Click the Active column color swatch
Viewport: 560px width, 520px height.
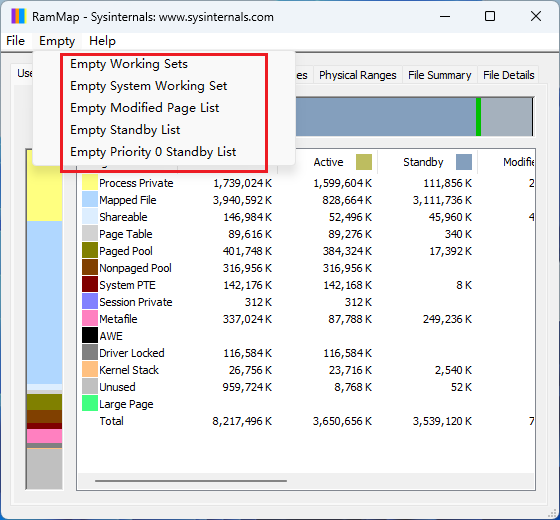coord(364,162)
